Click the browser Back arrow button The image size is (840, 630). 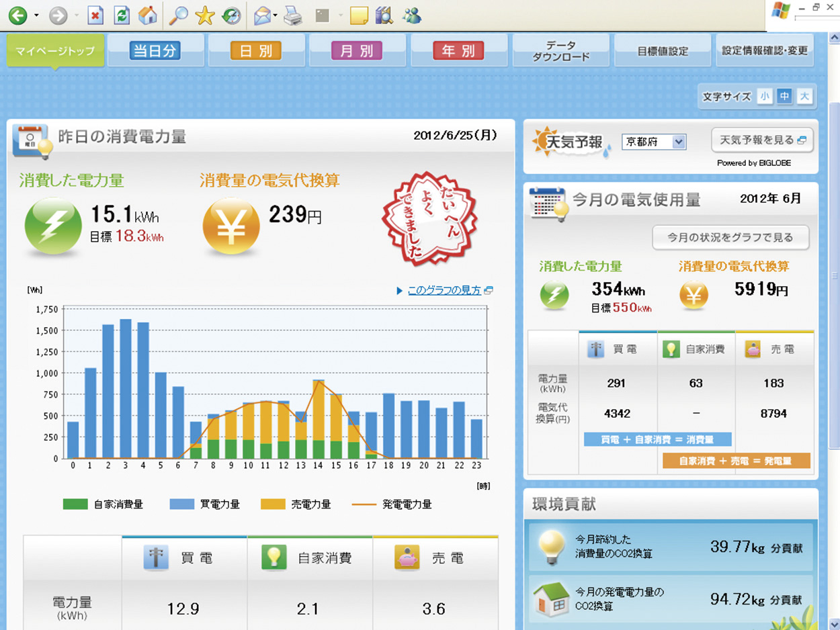(x=17, y=15)
